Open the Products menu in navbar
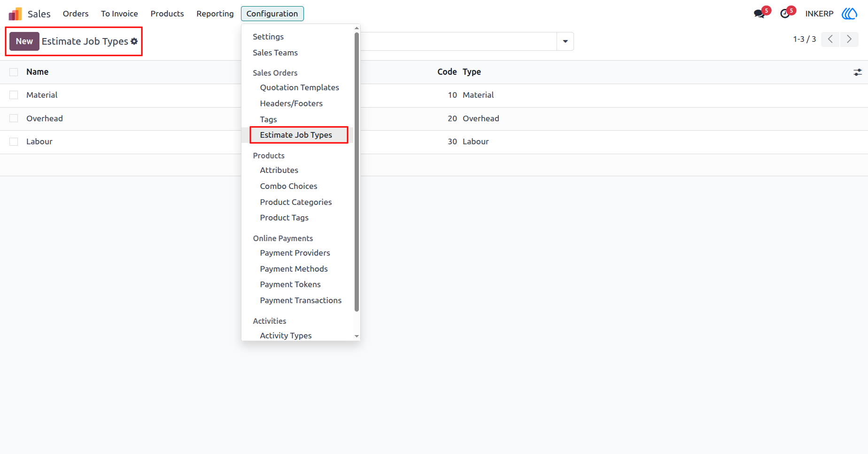 167,14
